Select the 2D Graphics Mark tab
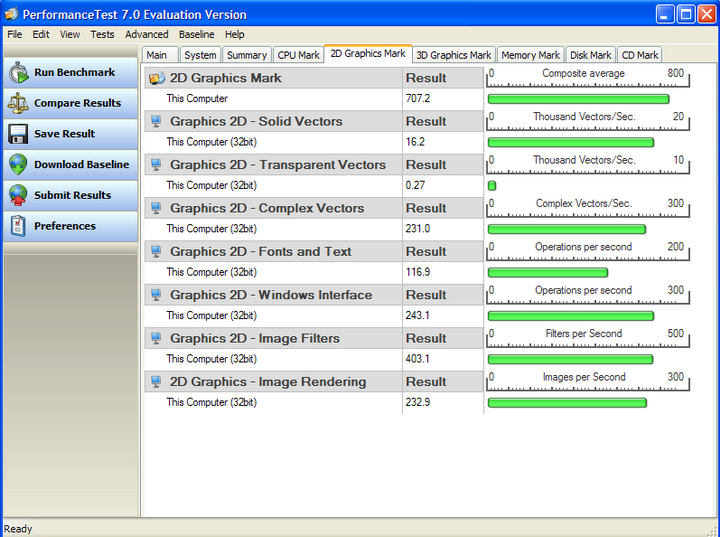 [x=368, y=54]
